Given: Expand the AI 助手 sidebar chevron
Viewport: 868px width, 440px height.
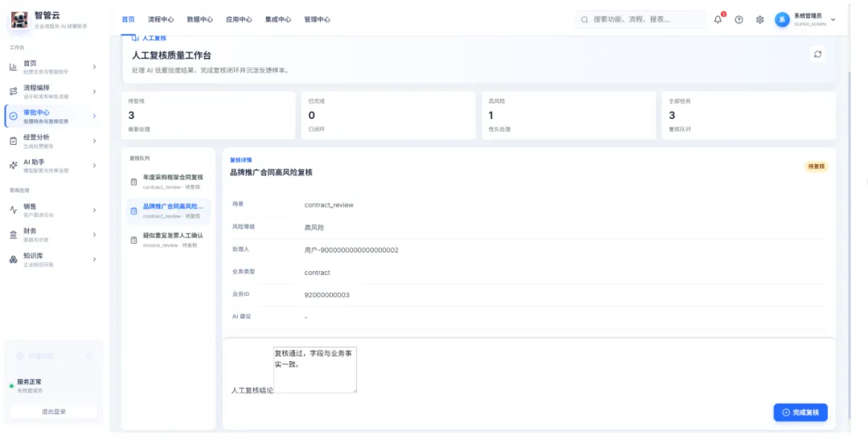Looking at the screenshot, I should coord(94,166).
